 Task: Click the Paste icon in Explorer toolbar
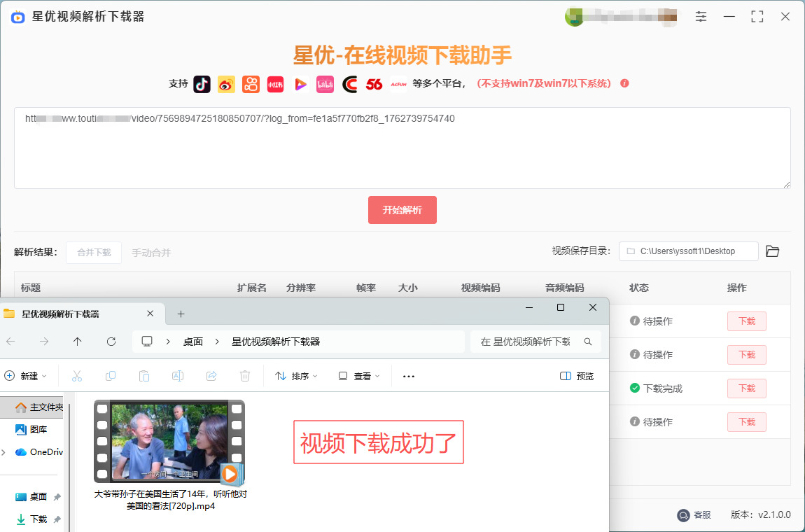[144, 377]
